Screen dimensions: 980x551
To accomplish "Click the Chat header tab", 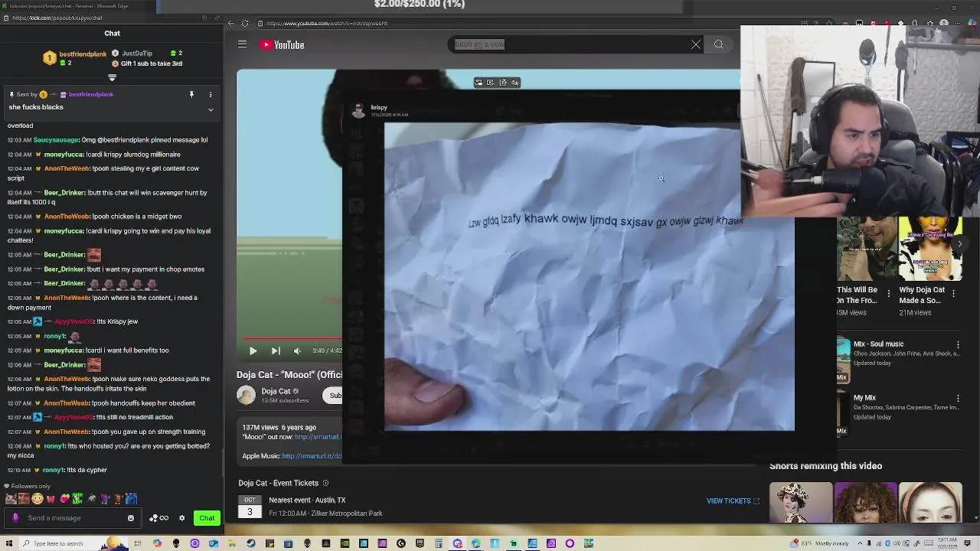I will pos(112,34).
